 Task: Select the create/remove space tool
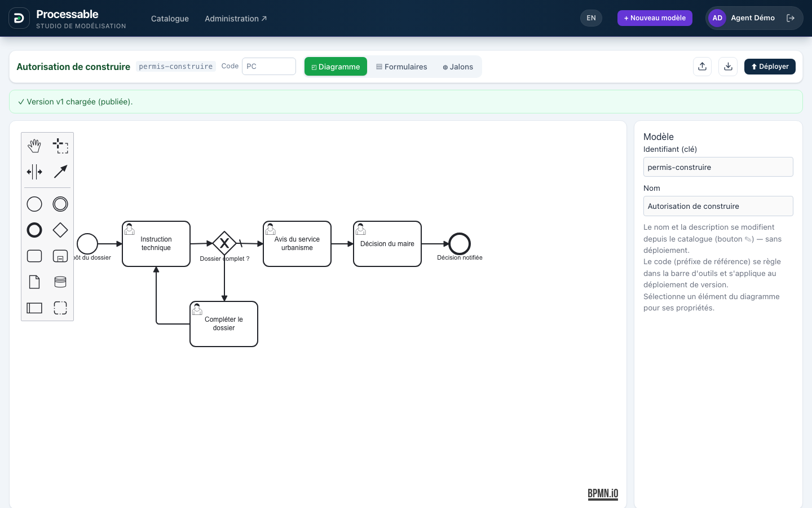pyautogui.click(x=34, y=172)
